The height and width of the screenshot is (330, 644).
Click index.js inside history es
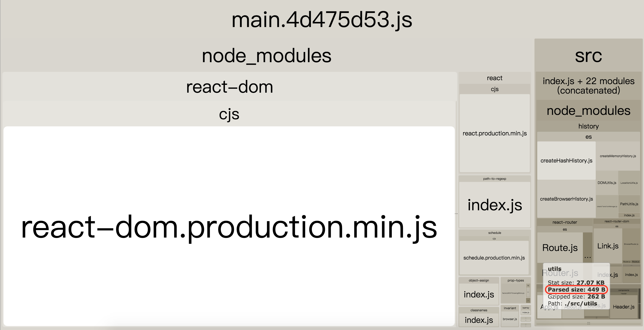[x=629, y=215]
